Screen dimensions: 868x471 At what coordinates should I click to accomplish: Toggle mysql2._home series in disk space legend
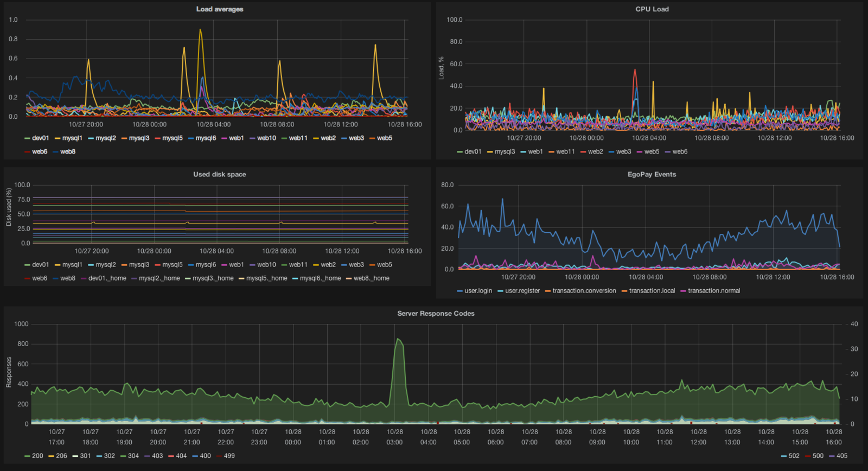coord(159,278)
